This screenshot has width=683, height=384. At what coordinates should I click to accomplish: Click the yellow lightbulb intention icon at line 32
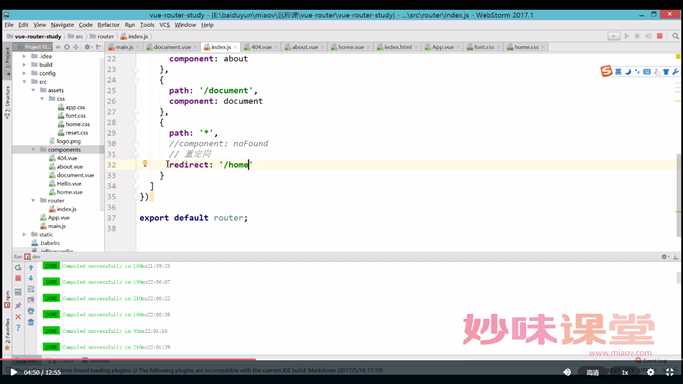point(145,164)
